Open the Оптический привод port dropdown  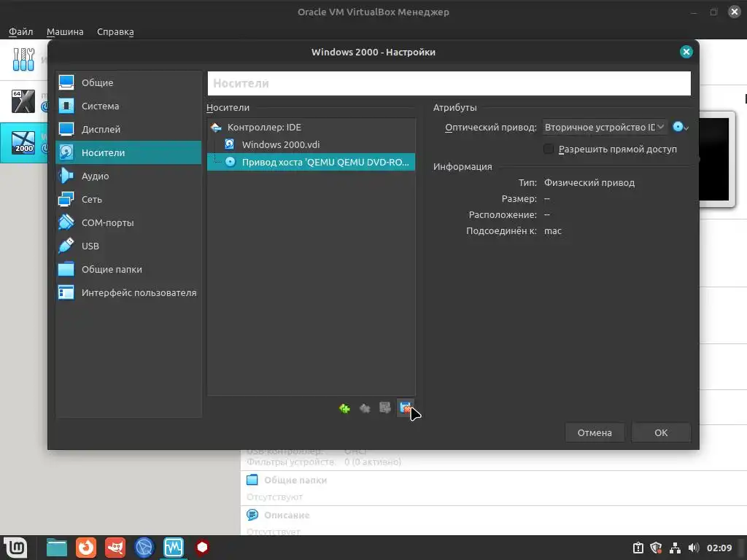click(x=605, y=127)
